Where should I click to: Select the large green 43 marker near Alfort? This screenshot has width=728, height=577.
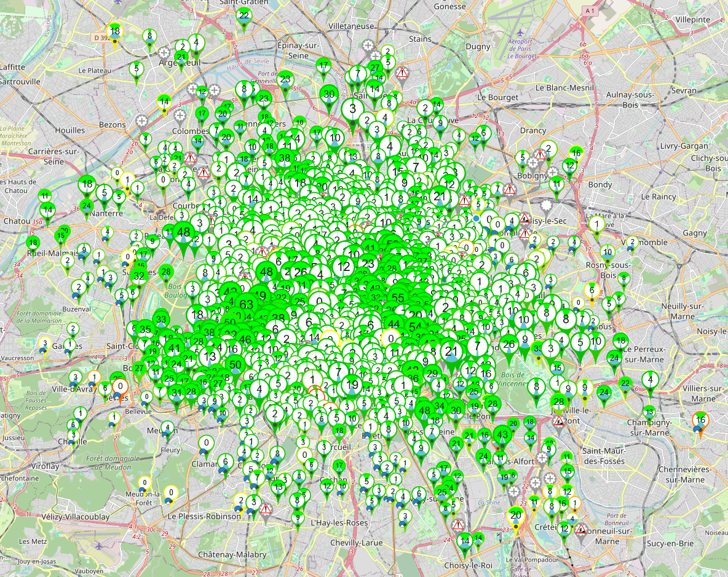coord(502,436)
